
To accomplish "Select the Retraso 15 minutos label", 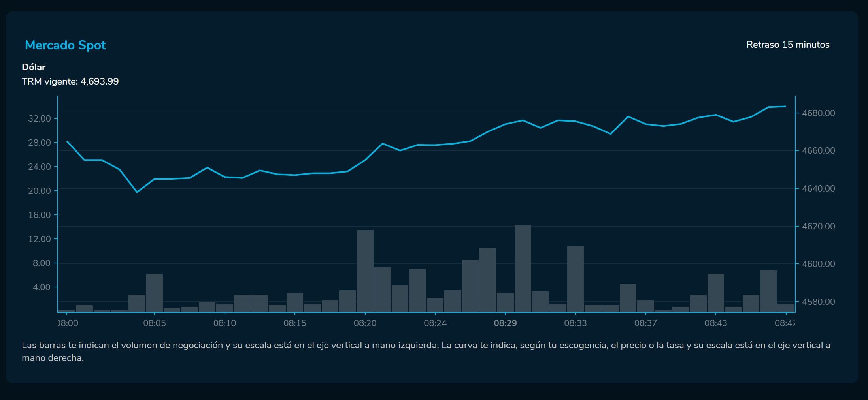I will tap(787, 45).
